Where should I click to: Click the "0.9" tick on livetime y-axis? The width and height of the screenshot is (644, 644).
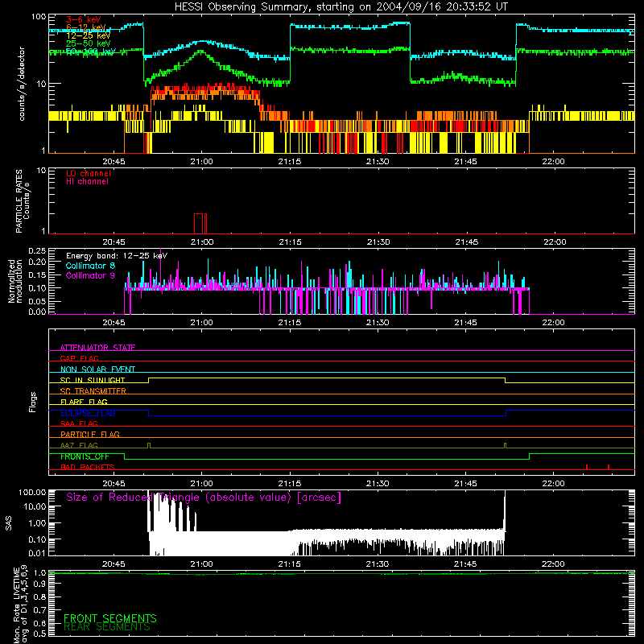tap(40, 584)
